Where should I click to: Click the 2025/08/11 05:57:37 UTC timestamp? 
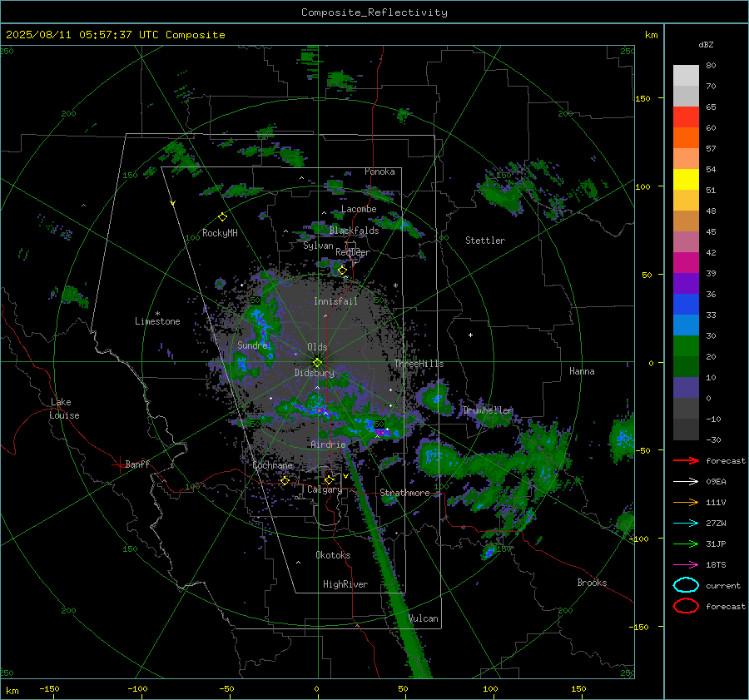click(x=115, y=35)
